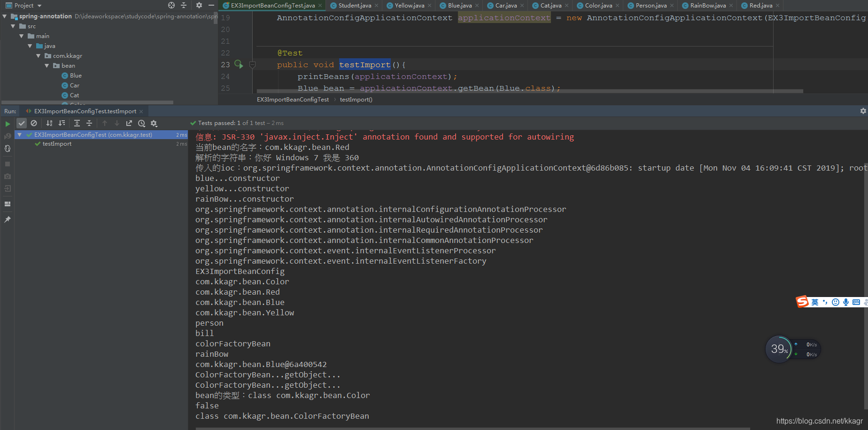Collapse com.kkagr package
Screen dimensions: 868x430
tap(39, 55)
